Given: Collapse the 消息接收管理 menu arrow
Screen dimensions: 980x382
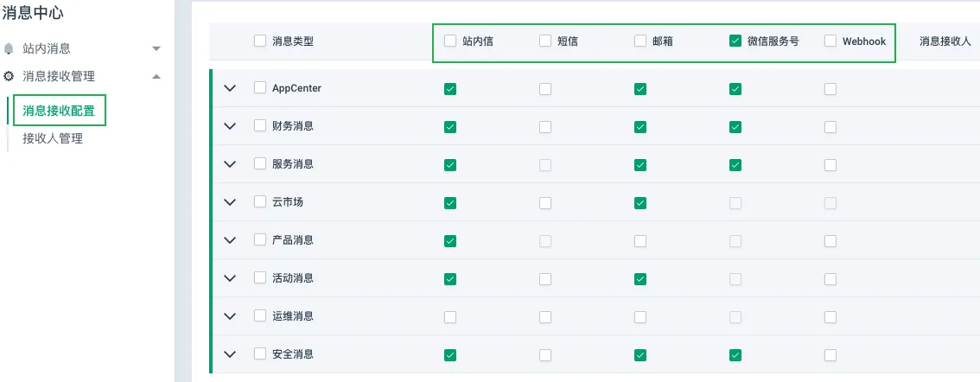Looking at the screenshot, I should 156,76.
